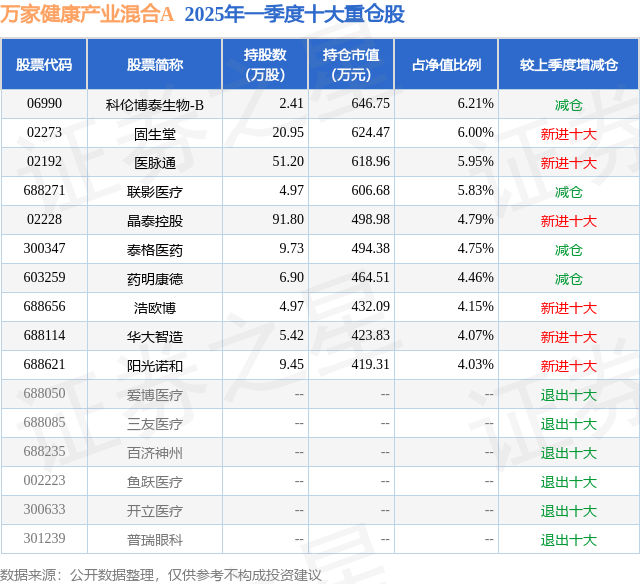
Task: Click net value ratio 4.15%
Action: (x=476, y=306)
